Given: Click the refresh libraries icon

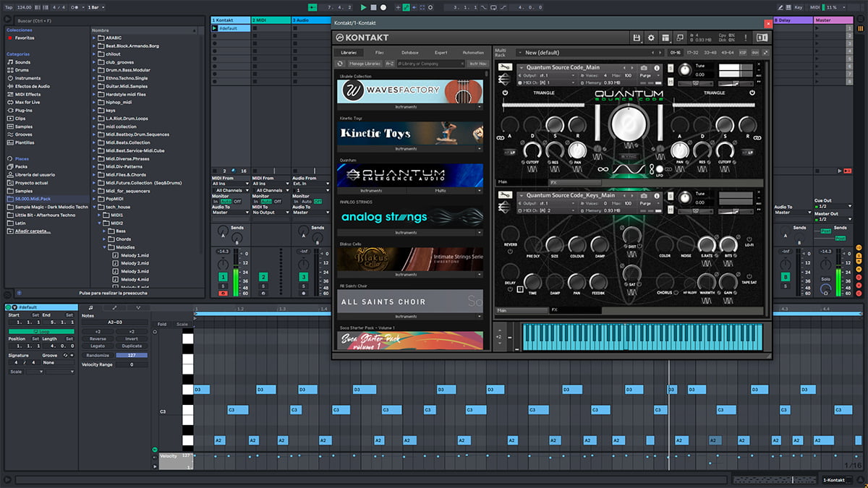Looking at the screenshot, I should [x=341, y=64].
